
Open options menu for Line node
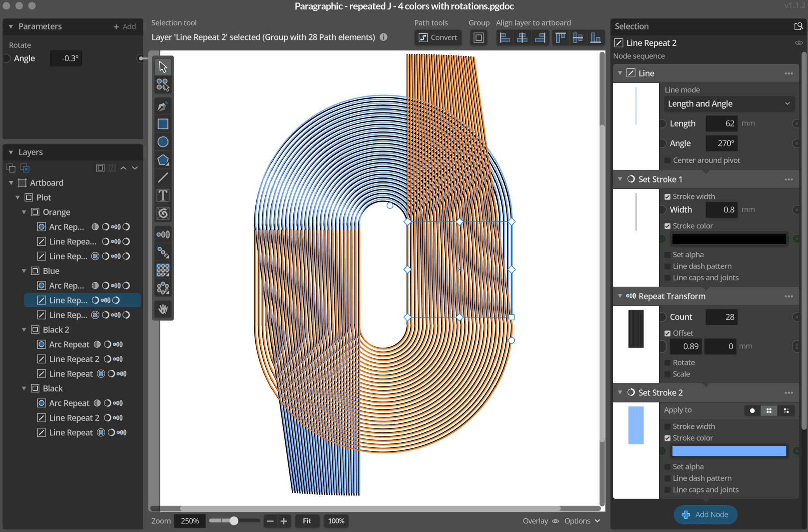(x=789, y=73)
